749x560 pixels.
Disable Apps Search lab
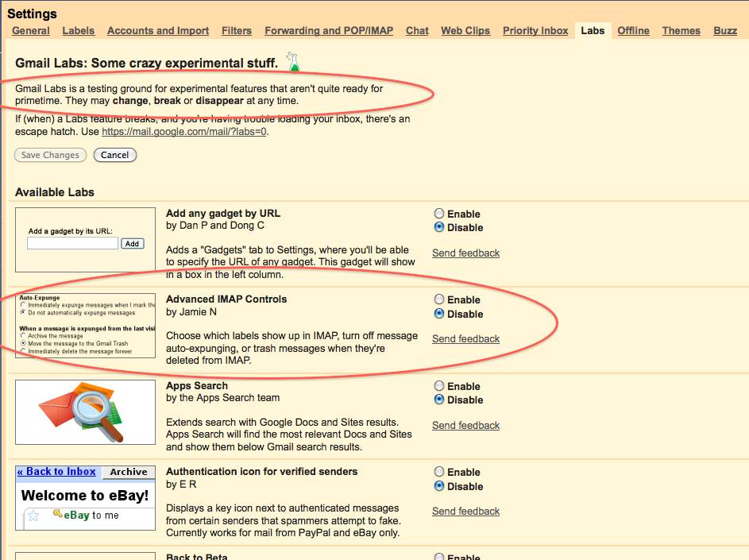(x=439, y=400)
